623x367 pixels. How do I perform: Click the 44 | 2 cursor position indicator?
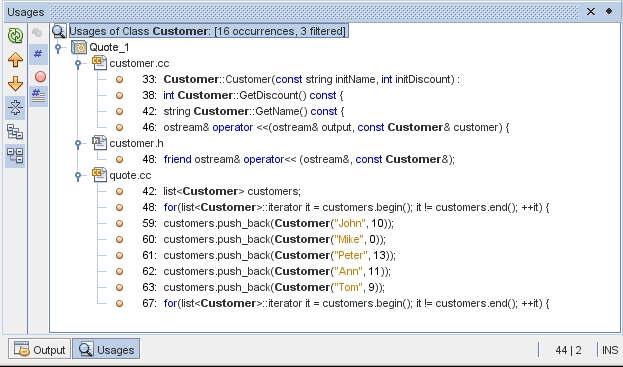(568, 350)
